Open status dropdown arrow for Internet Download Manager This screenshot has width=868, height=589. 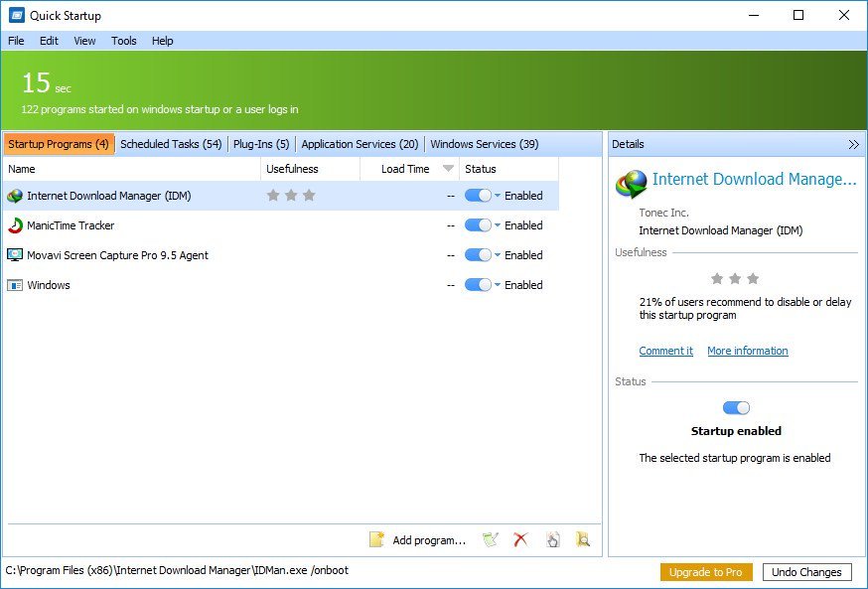[498, 196]
